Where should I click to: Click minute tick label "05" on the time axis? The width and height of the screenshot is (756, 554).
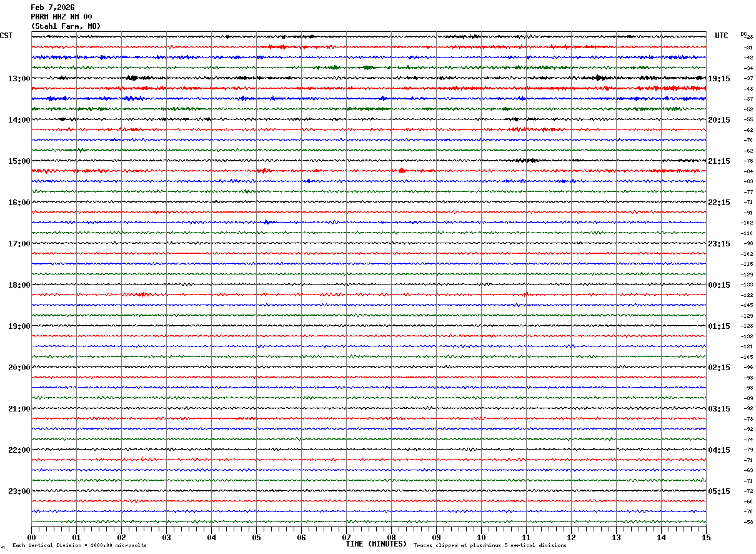[x=256, y=537]
